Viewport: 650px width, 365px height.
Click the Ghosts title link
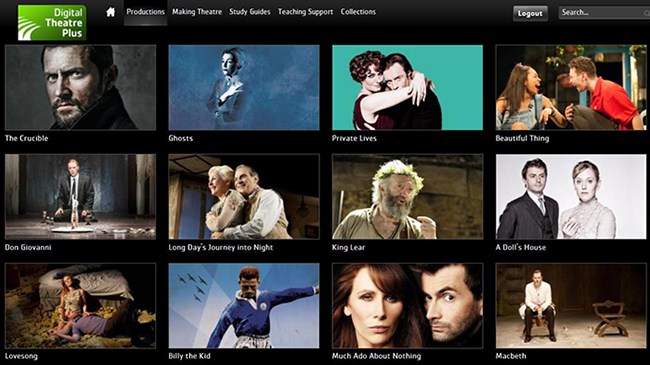[x=181, y=138]
